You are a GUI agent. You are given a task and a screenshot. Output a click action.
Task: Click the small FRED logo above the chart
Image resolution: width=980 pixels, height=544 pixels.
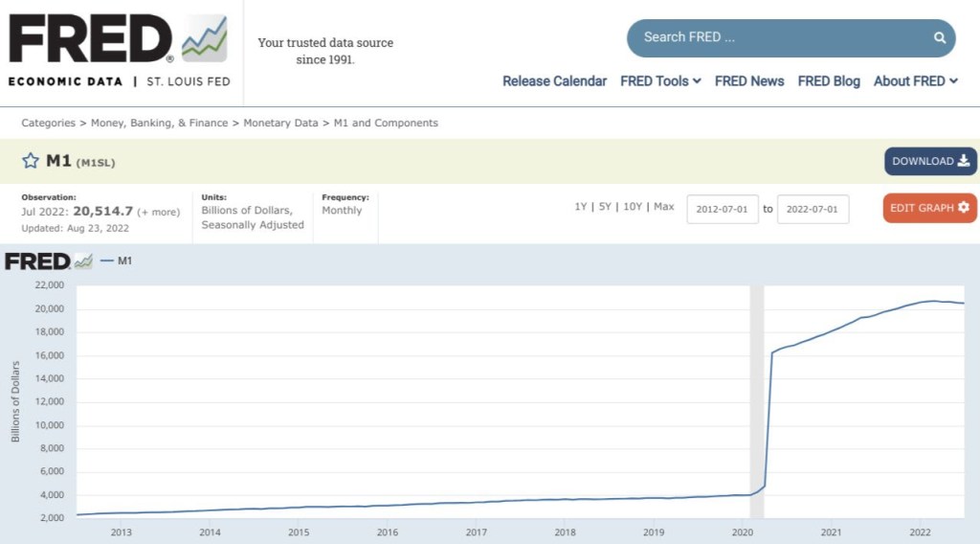click(x=48, y=261)
